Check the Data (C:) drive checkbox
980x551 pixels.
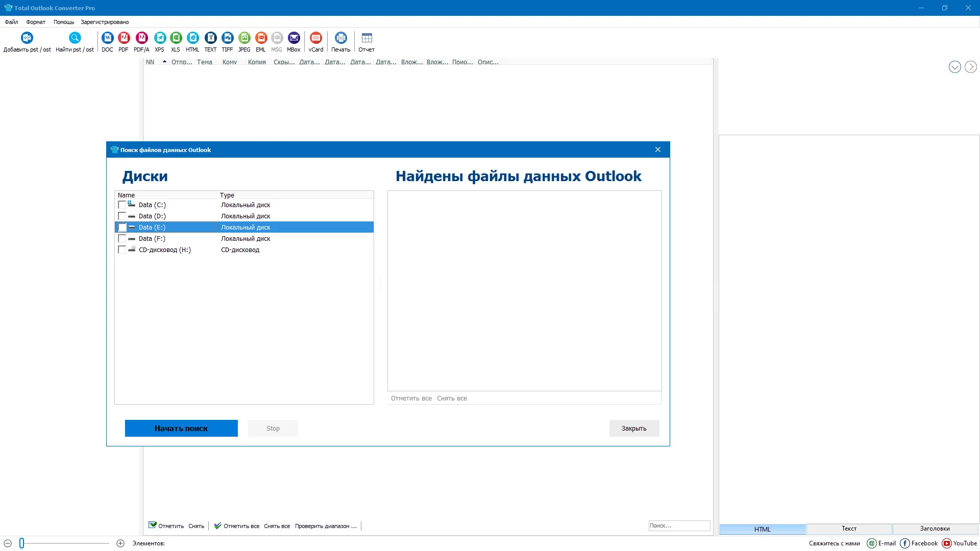point(122,205)
